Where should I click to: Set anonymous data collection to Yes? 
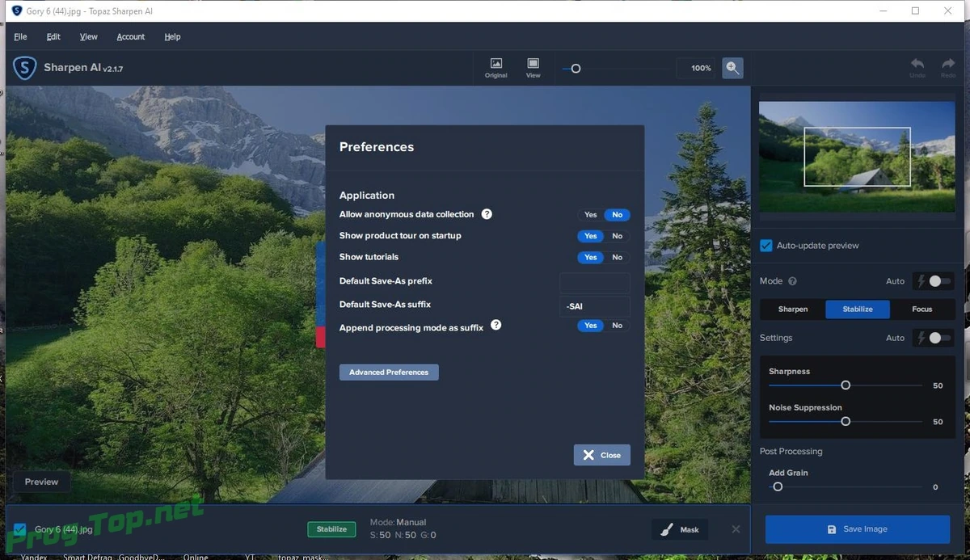(x=591, y=215)
